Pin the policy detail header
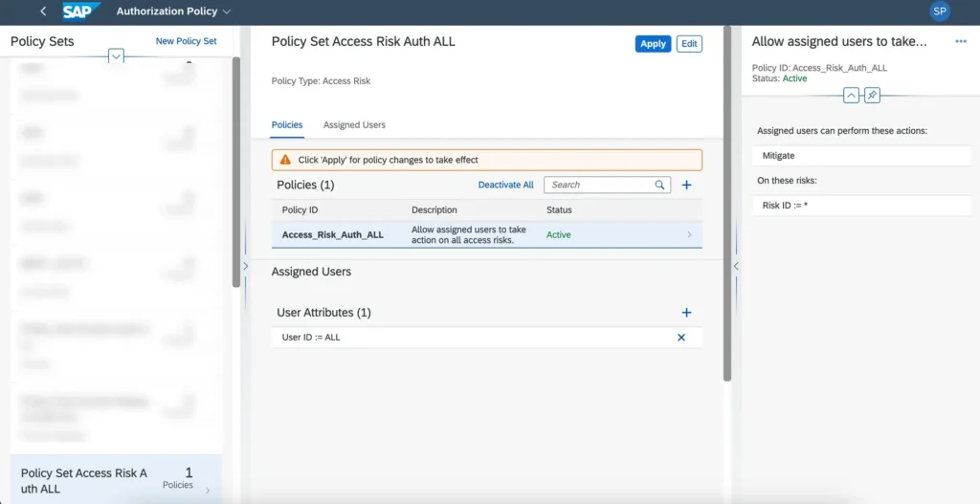The width and height of the screenshot is (980, 504). tap(872, 96)
